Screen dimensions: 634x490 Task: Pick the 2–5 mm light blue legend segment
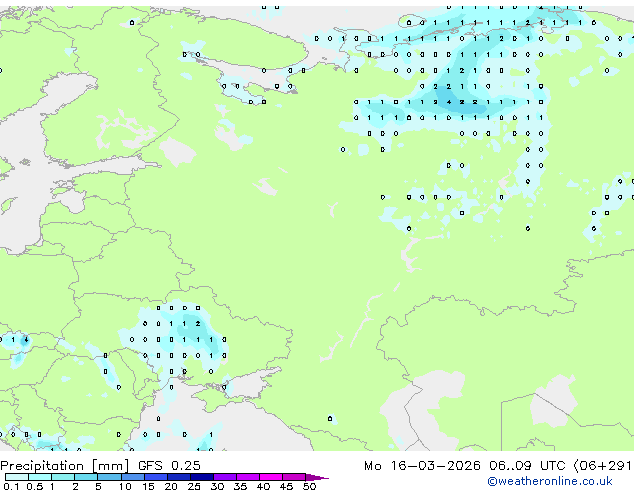(x=86, y=477)
